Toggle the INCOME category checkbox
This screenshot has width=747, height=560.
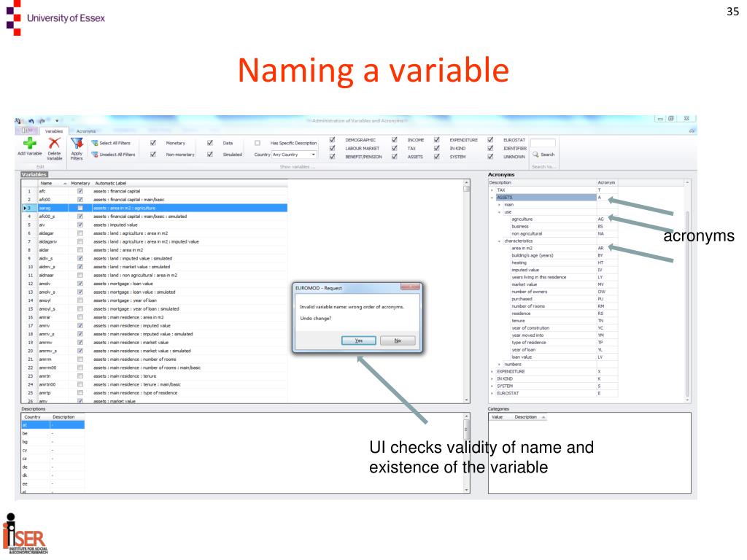pyautogui.click(x=395, y=140)
